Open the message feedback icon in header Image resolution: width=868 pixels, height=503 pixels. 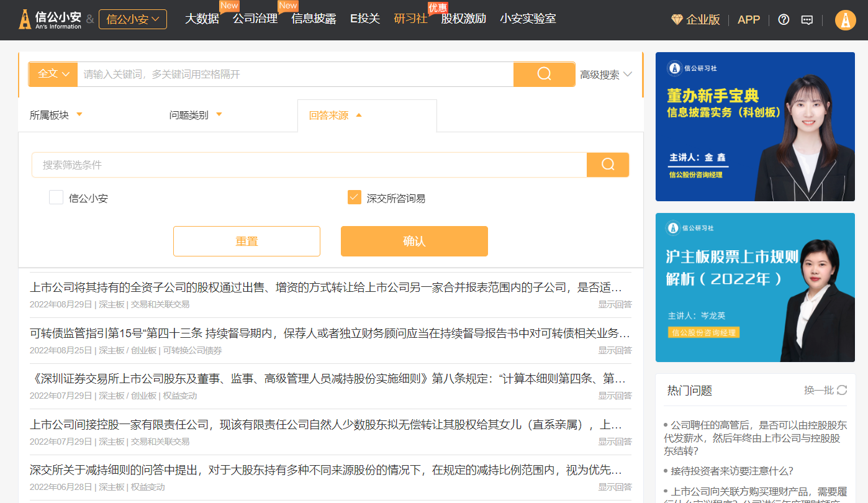807,20
